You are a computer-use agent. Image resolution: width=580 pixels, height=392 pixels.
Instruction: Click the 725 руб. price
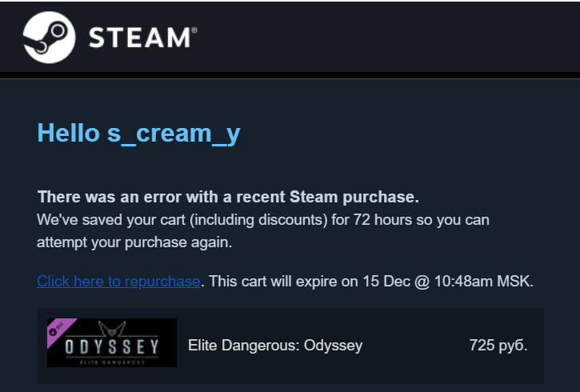tap(498, 346)
